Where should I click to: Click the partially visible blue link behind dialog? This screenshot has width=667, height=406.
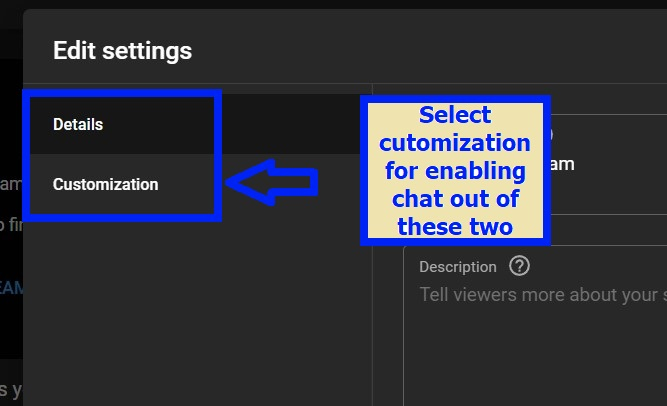[x=11, y=287]
